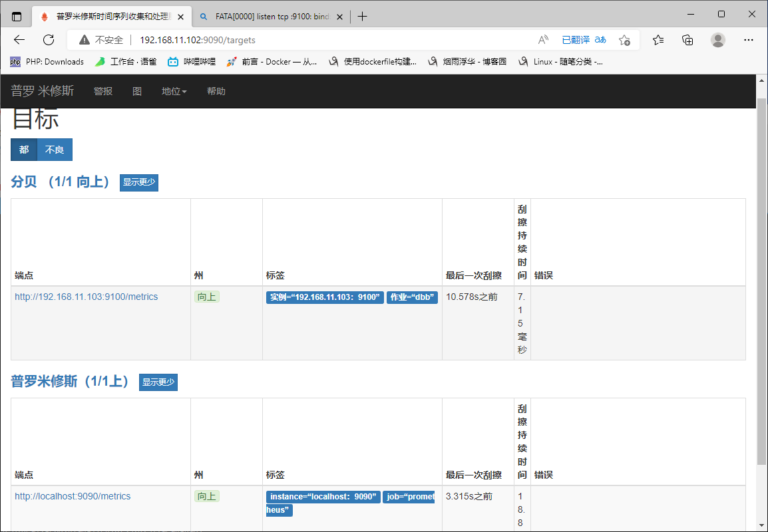Open the 使用dockerfile构建 bookmark
This screenshot has width=768, height=532.
pos(372,62)
